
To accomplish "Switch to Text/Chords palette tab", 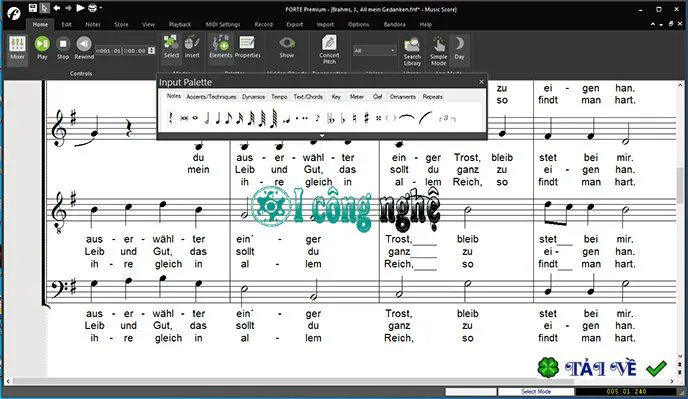I will click(308, 97).
